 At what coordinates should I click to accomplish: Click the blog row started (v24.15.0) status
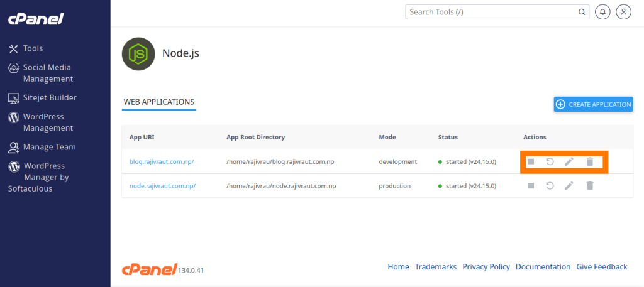467,161
